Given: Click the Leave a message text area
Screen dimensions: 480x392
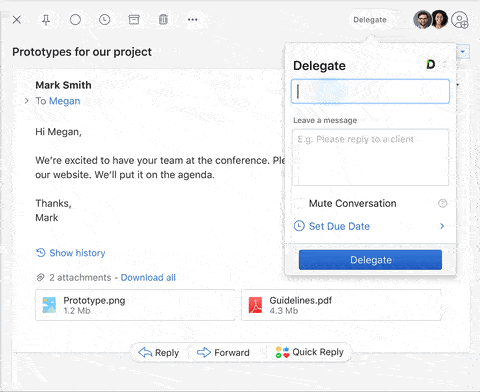Looking at the screenshot, I should (x=370, y=157).
